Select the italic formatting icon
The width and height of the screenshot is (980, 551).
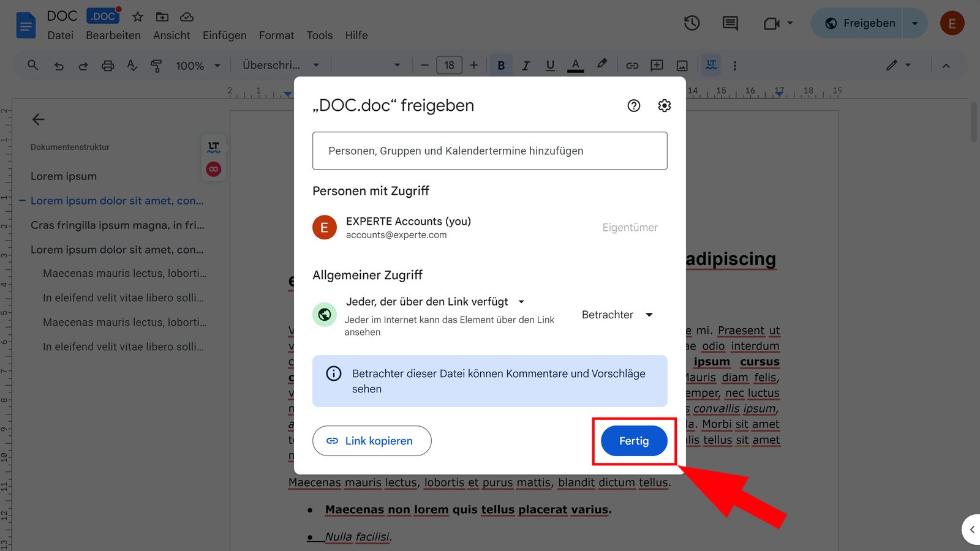click(x=526, y=65)
